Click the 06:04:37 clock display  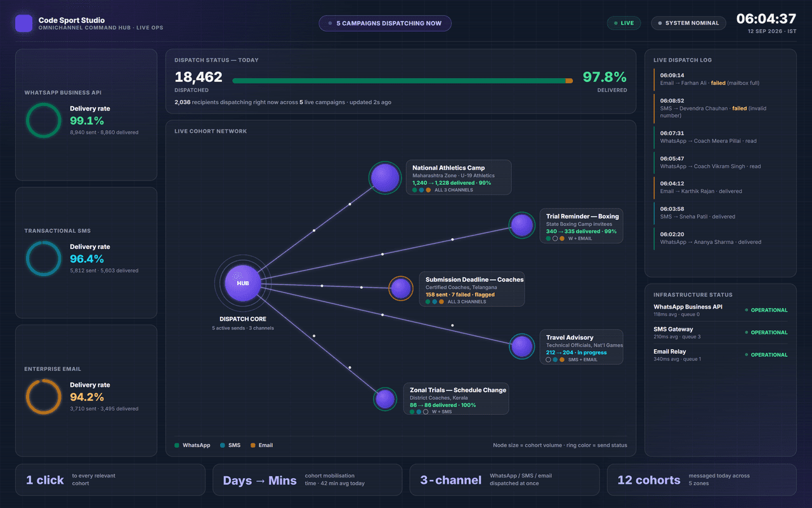coord(766,18)
